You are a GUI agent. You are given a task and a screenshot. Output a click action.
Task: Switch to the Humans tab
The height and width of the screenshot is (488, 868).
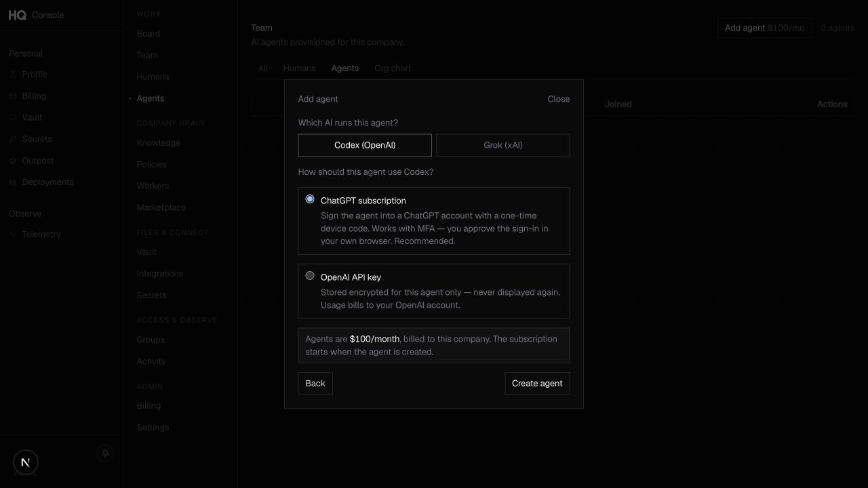tap(300, 68)
